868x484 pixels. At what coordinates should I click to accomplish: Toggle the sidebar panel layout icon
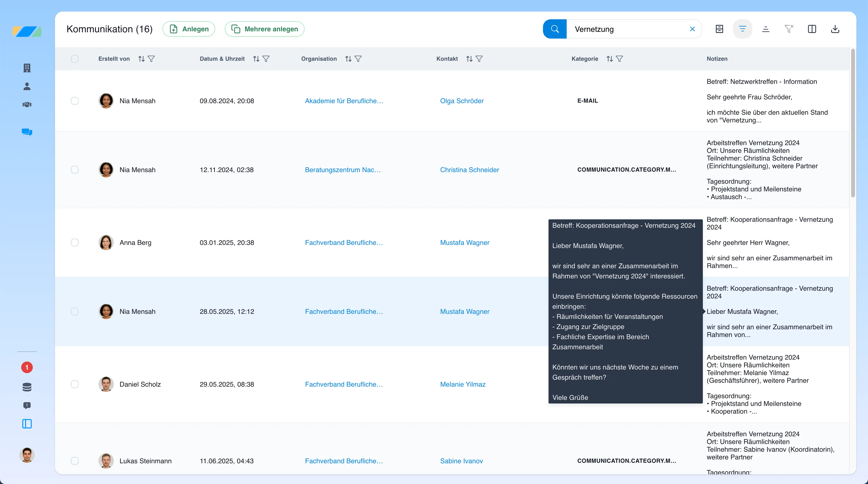27,423
